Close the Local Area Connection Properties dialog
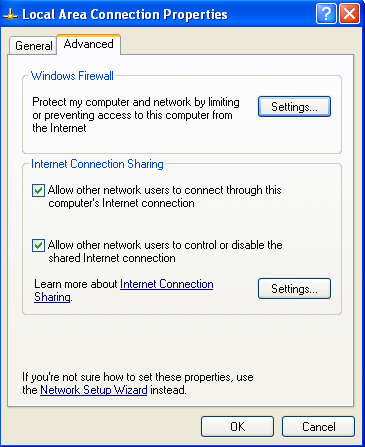 coord(349,14)
